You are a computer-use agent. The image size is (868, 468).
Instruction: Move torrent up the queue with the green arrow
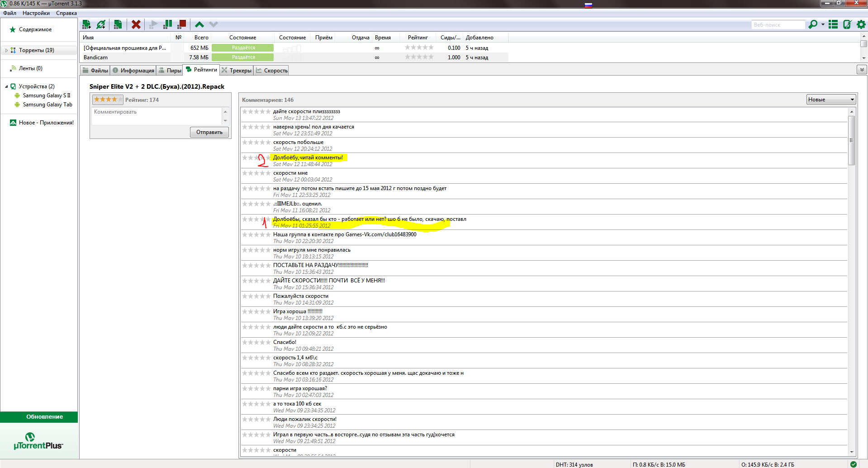[x=199, y=24]
